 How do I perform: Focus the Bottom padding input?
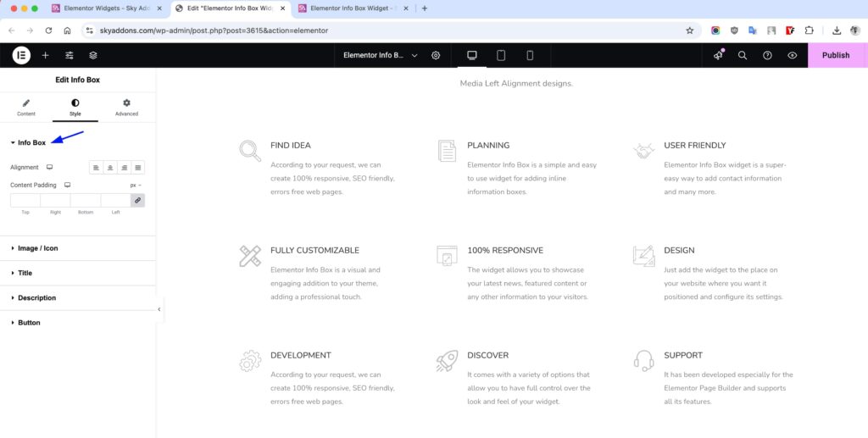(x=86, y=200)
